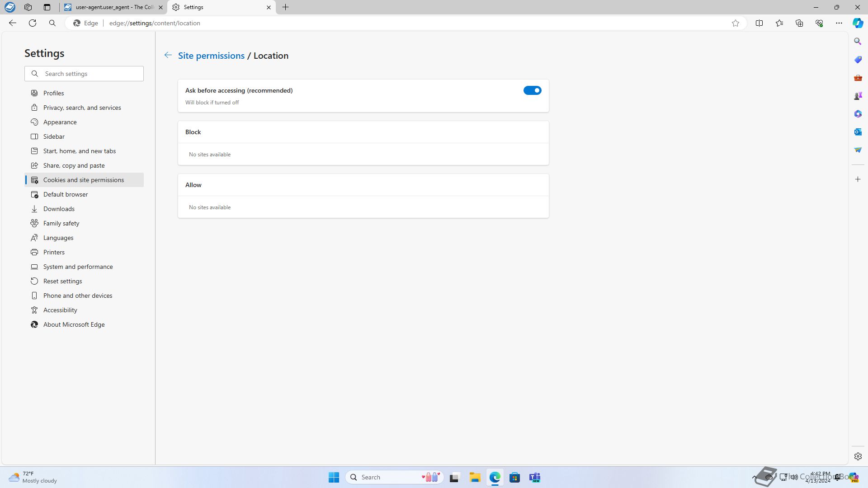This screenshot has width=868, height=488.
Task: Open the Favorites list icon
Action: (779, 23)
